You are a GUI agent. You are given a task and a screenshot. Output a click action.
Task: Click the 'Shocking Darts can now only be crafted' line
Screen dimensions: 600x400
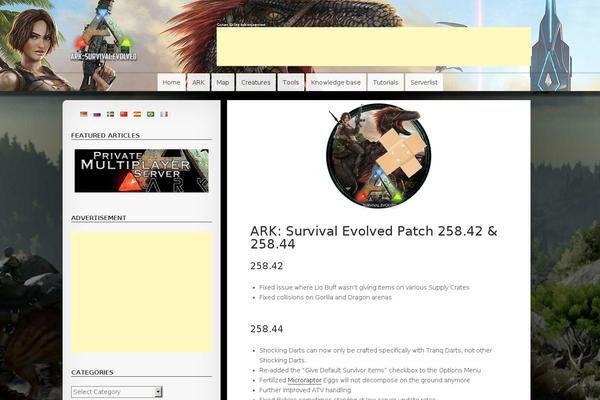pyautogui.click(x=375, y=355)
